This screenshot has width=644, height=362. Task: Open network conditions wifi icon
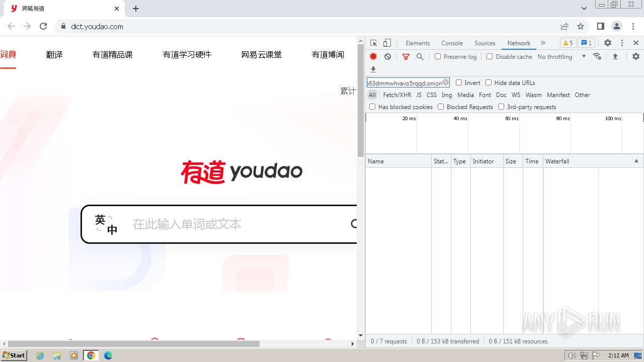coord(597,56)
